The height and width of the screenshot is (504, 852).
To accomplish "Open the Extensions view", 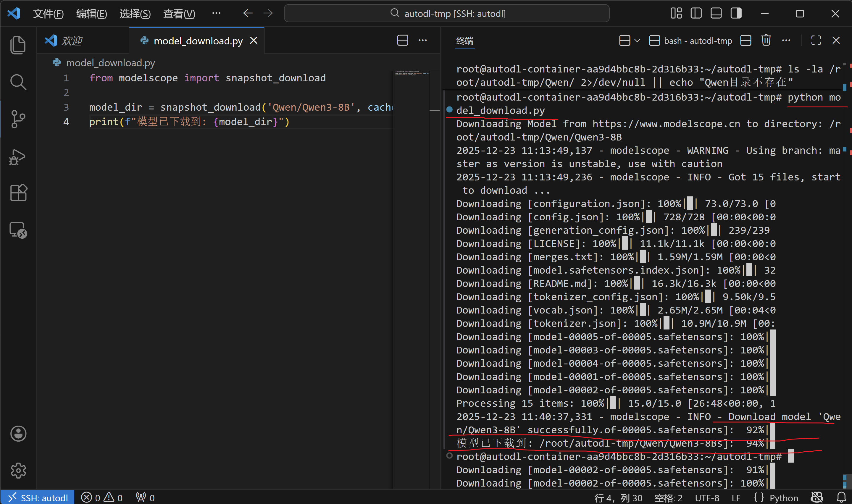I will pyautogui.click(x=18, y=193).
